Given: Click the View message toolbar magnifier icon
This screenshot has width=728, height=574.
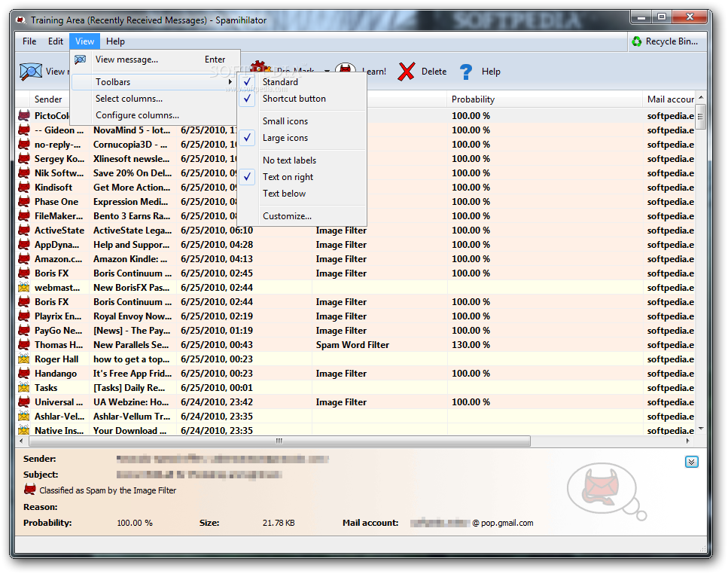Looking at the screenshot, I should coord(31,72).
